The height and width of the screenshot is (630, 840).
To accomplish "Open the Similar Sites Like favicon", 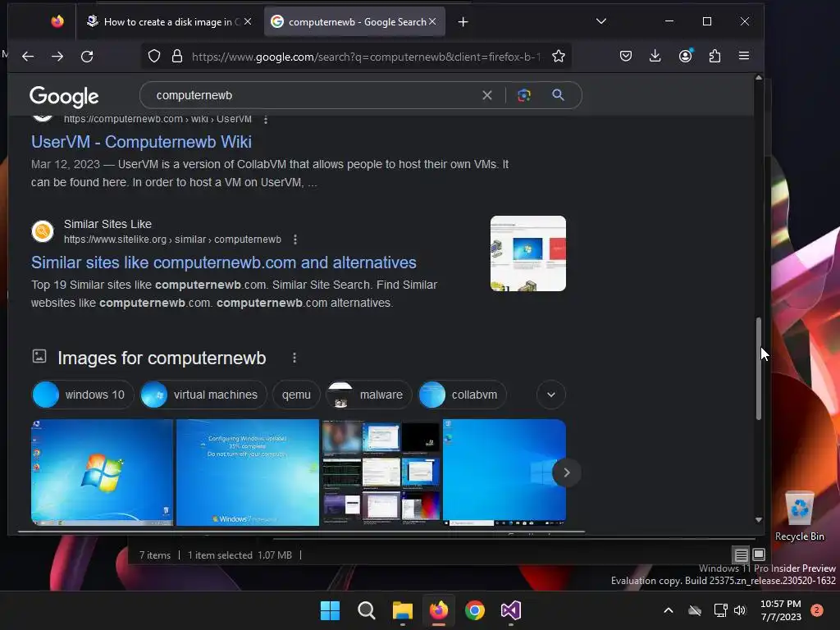I will click(x=43, y=231).
